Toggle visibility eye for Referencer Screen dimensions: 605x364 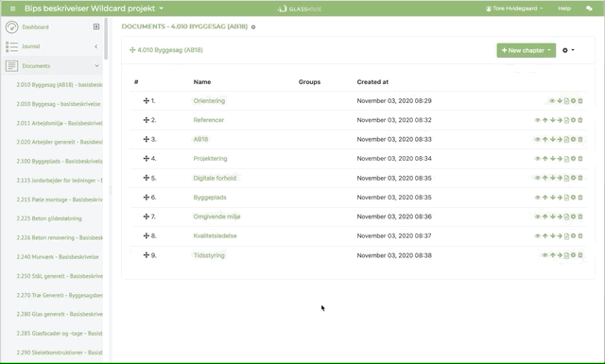[x=538, y=120]
